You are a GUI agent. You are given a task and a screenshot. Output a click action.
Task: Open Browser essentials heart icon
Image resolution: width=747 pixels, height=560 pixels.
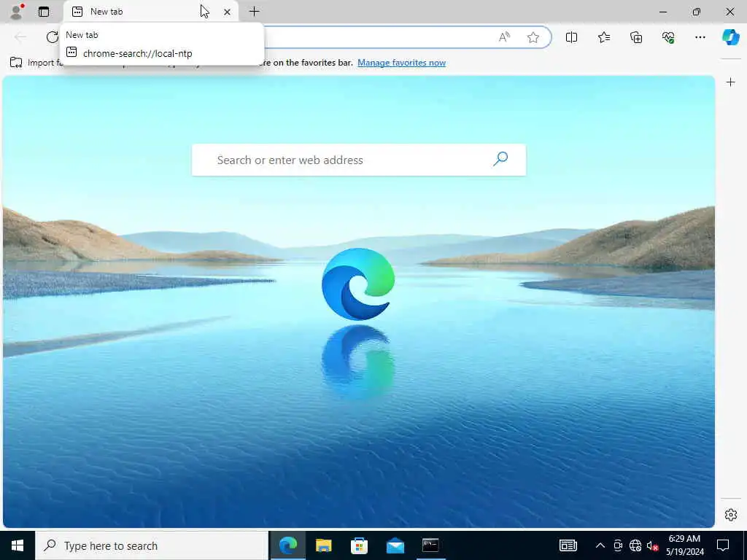click(x=668, y=37)
